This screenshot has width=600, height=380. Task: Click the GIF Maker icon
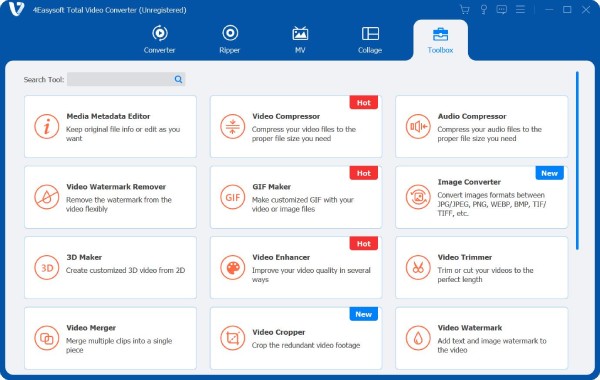[x=233, y=197]
